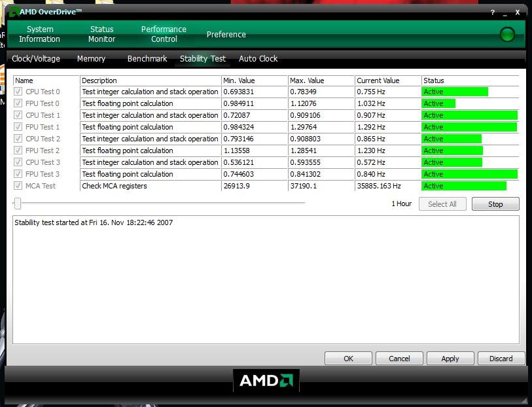The image size is (532, 407).
Task: Click the Cancel button
Action: (399, 359)
